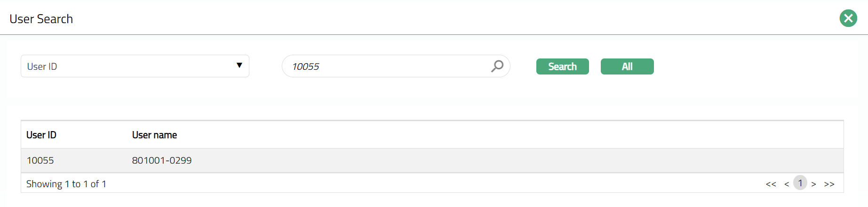
Task: Click the magnifier icon in search field
Action: [x=497, y=66]
